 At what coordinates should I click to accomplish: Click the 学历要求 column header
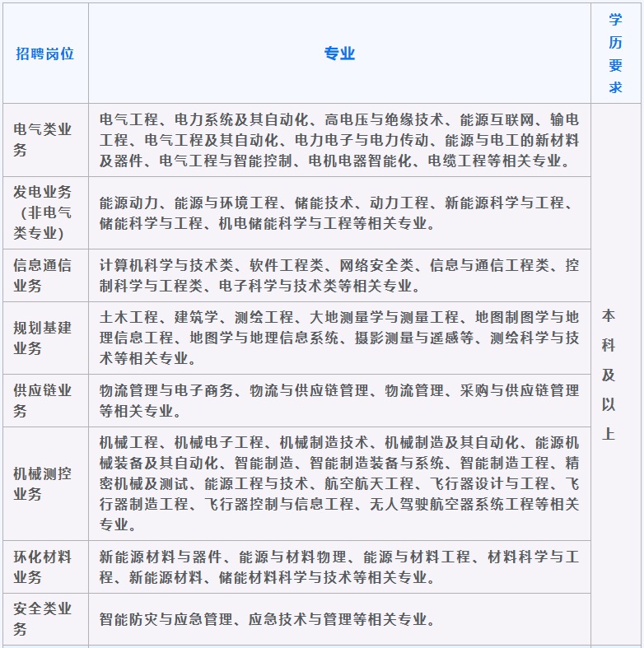[x=615, y=54]
